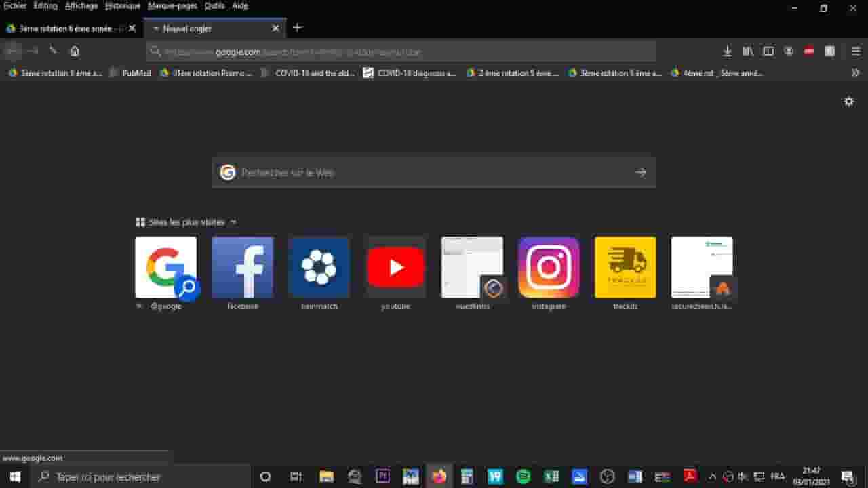Switch to Firefox in the taskbar

(x=439, y=476)
